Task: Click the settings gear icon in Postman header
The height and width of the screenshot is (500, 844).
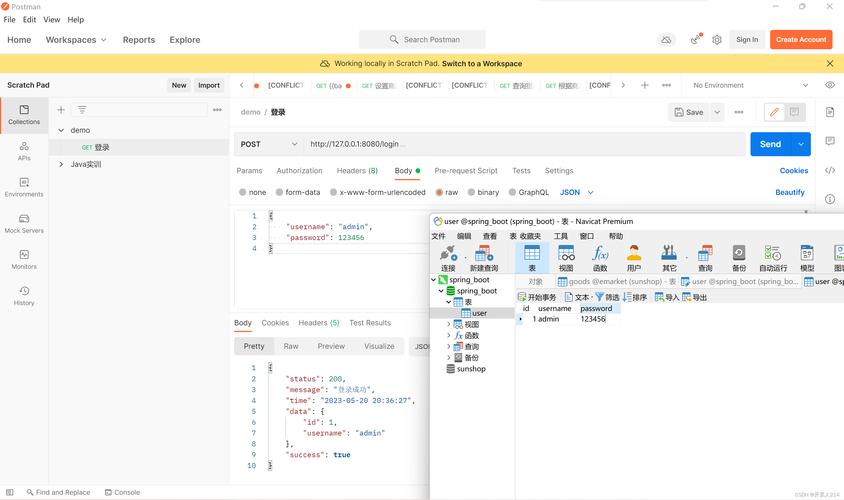Action: 716,40
